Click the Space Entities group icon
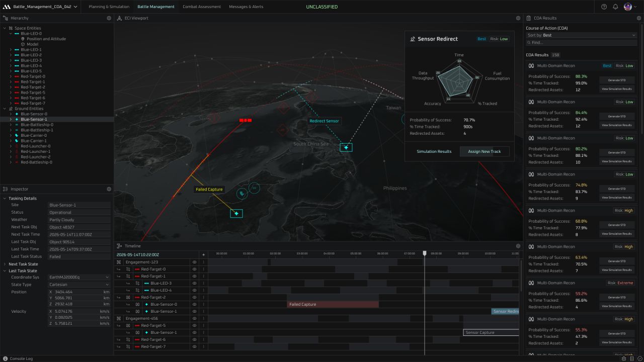 (11, 28)
